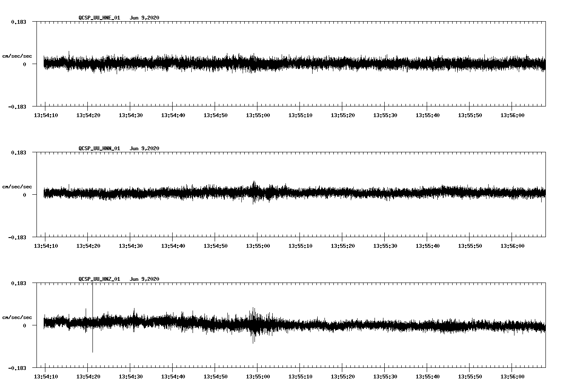This screenshot has height=392, width=576.
Task: Select the 13:55:10 label under the HNN plot
Action: pyautogui.click(x=300, y=246)
